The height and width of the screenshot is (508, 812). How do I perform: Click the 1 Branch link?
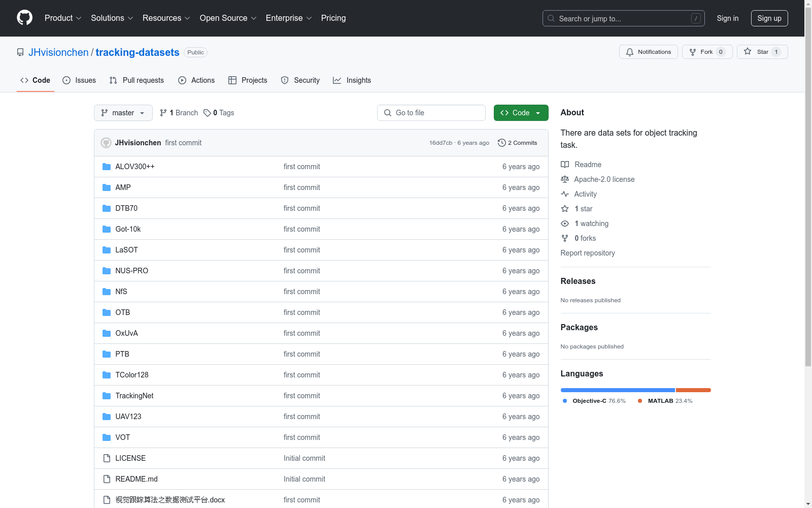pos(179,113)
